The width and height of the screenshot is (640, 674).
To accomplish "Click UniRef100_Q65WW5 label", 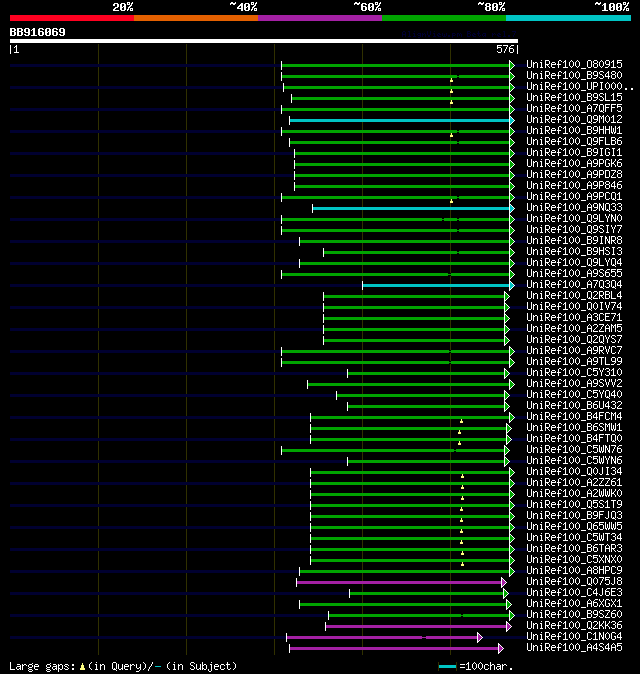I will [x=574, y=527].
